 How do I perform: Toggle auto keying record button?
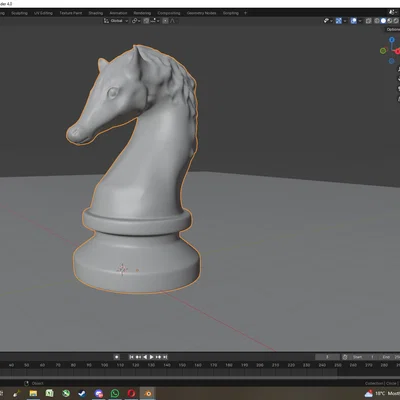(x=117, y=357)
